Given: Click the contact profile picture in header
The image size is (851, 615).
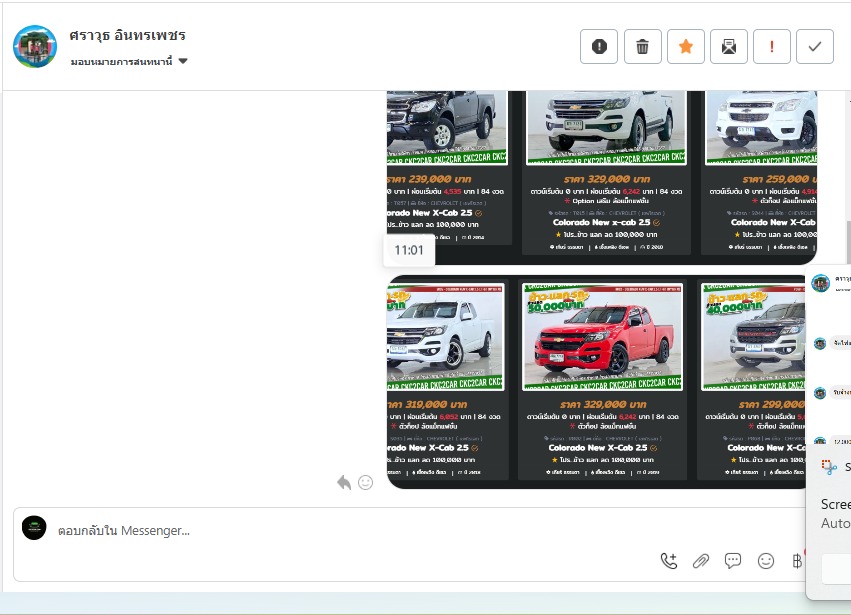Looking at the screenshot, I should 35,46.
